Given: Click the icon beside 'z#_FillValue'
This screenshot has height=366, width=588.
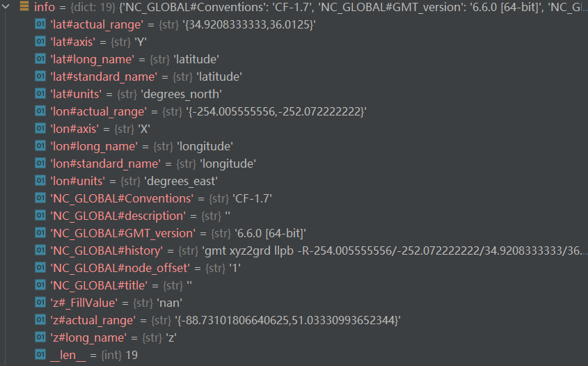Looking at the screenshot, I should point(40,303).
